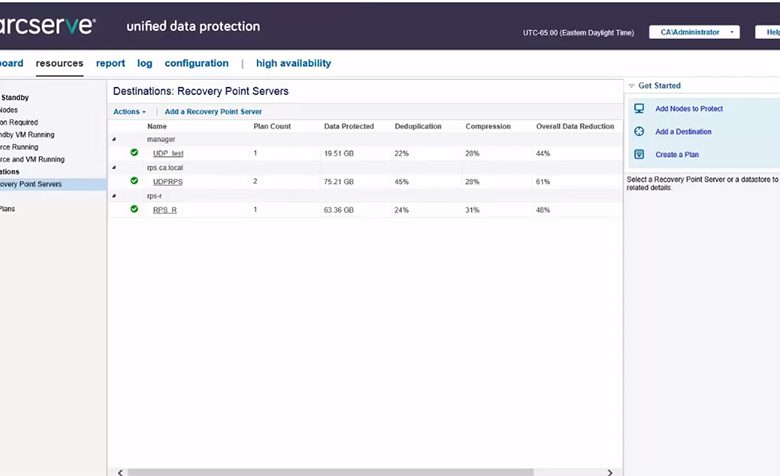The width and height of the screenshot is (780, 476).
Task: Click the UTC-05:00 Eastern Daylight Time label
Action: (x=579, y=32)
